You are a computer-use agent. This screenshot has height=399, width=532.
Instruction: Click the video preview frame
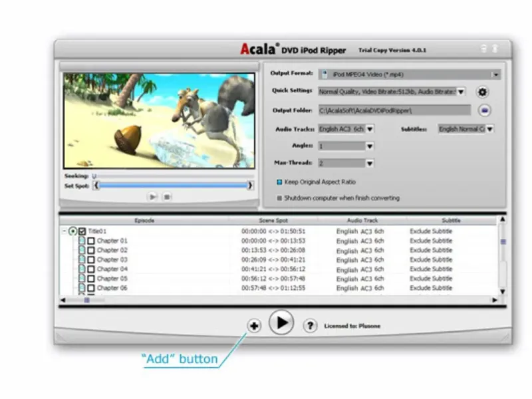[159, 120]
